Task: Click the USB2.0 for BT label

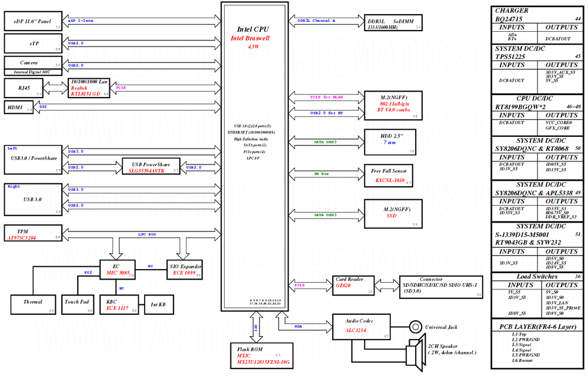Action: 326,113
